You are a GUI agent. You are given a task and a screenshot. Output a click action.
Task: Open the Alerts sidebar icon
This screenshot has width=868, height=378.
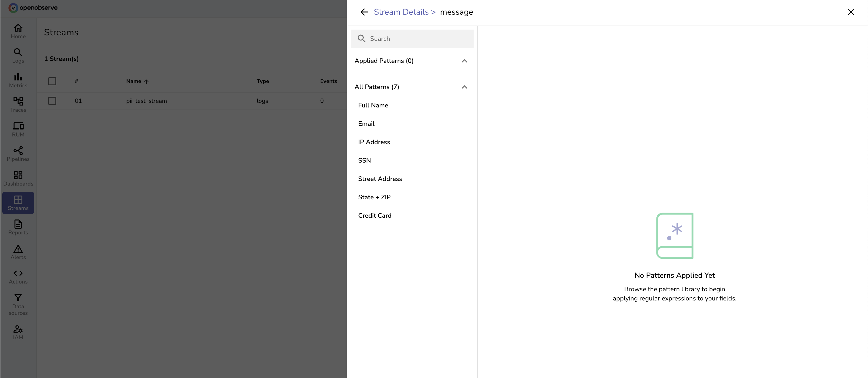pos(18,252)
